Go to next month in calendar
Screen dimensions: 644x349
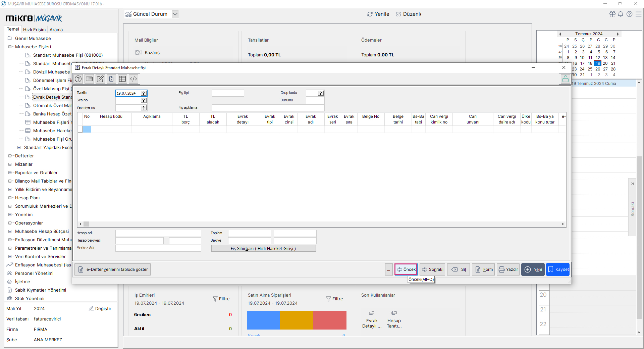click(x=618, y=34)
